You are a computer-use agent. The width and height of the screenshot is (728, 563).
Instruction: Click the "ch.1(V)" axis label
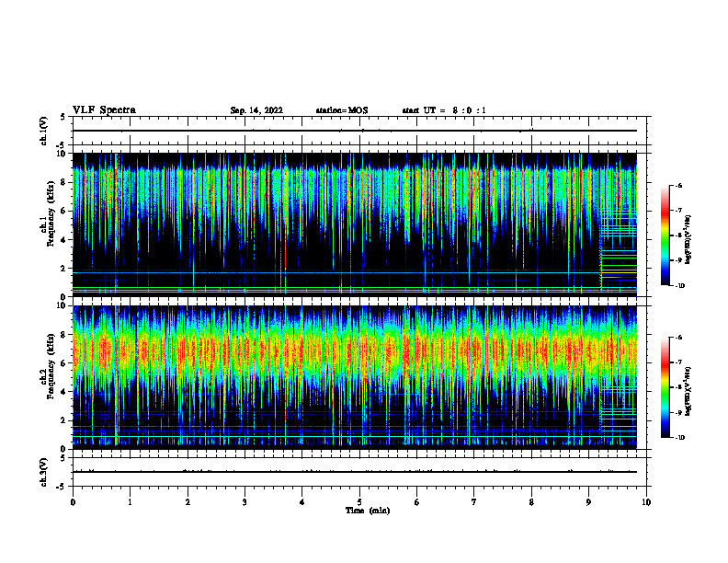tap(43, 131)
